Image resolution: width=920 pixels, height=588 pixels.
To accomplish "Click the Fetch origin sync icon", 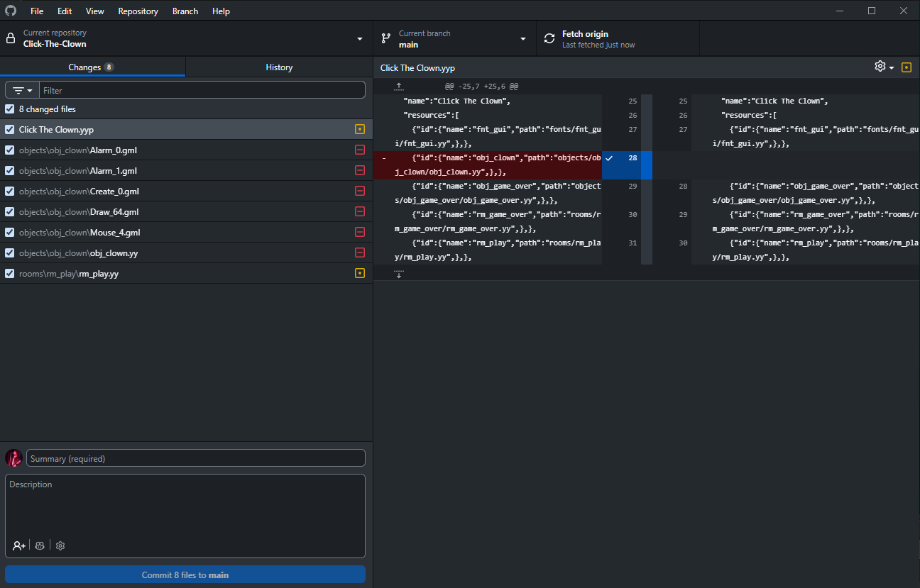I will [549, 38].
